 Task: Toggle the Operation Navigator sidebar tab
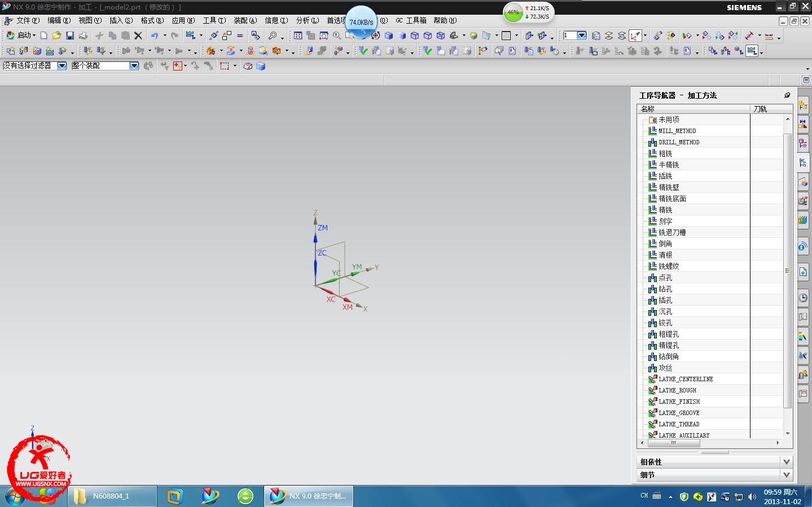[x=802, y=163]
